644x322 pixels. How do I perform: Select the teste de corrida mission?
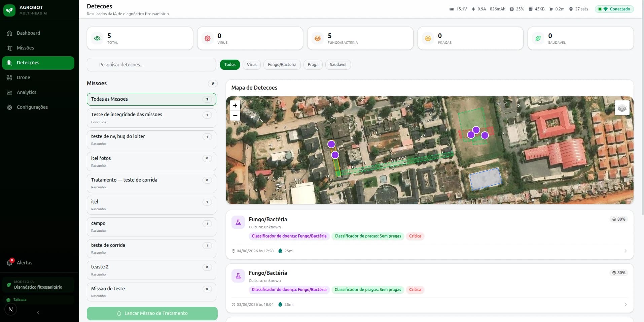tap(151, 249)
